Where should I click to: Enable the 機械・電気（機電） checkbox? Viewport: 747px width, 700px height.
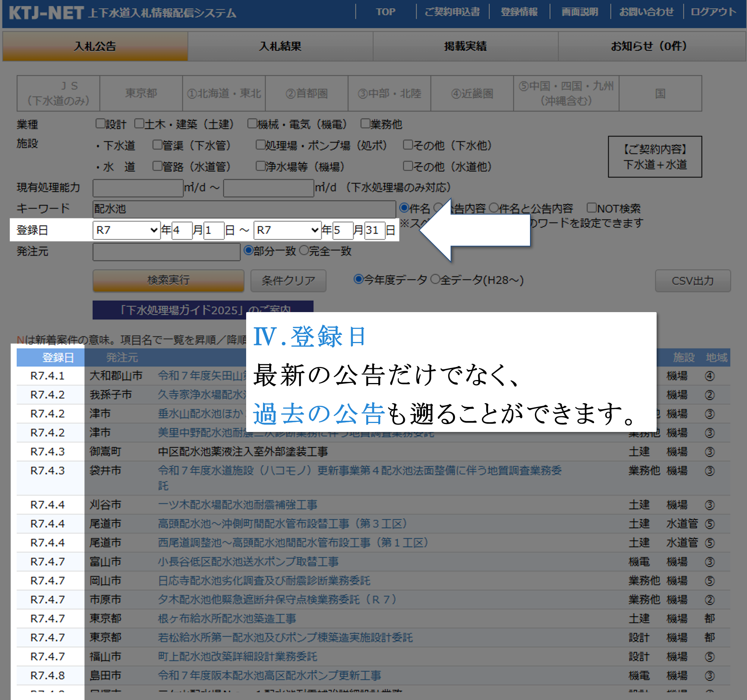pyautogui.click(x=252, y=124)
